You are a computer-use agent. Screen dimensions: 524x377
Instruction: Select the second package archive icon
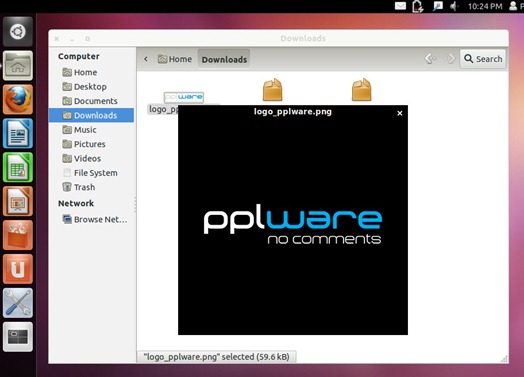tap(362, 90)
